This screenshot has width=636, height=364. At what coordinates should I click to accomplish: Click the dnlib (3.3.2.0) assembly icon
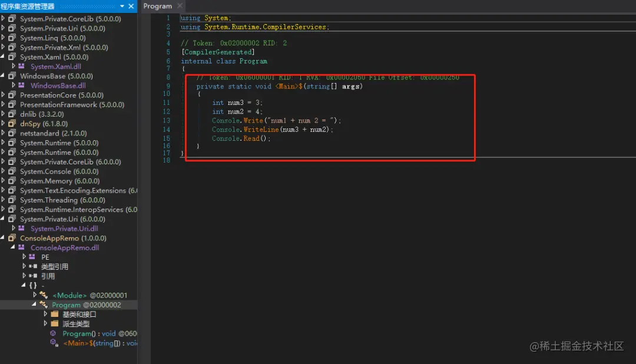[x=12, y=114]
